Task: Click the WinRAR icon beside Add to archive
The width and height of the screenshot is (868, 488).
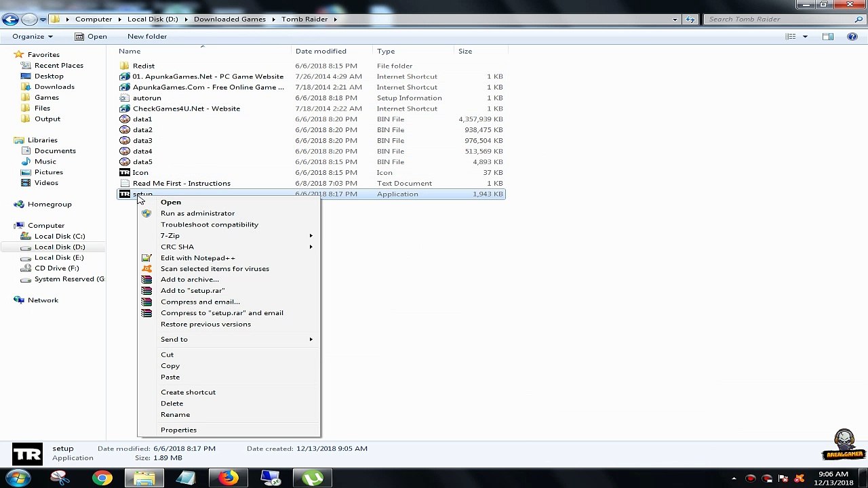Action: tap(146, 280)
